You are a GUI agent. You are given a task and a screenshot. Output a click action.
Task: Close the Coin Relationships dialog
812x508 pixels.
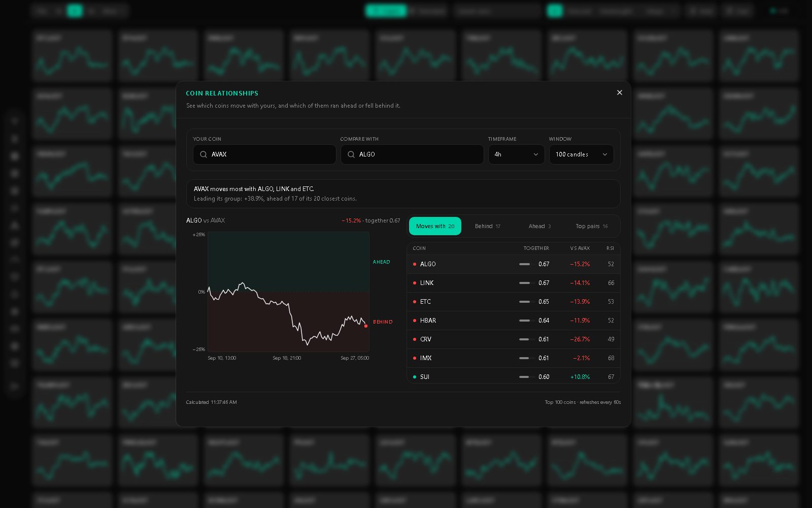[619, 92]
